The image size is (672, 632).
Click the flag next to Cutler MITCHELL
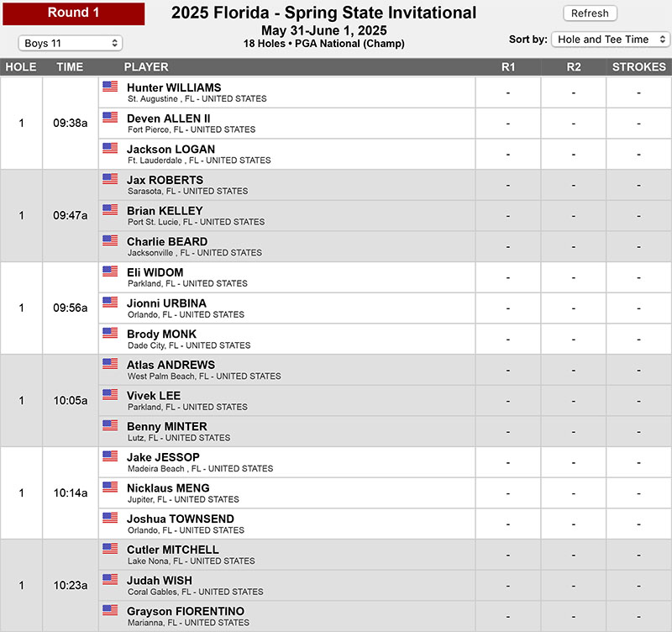pos(110,549)
